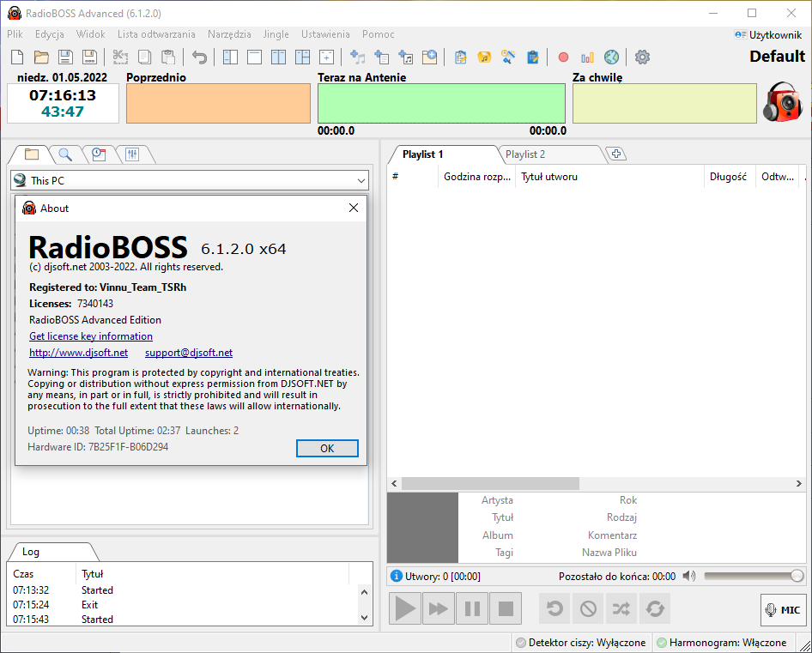Screen dimensions: 812x653
Task: Open the Pomoc menu
Action: pos(378,34)
